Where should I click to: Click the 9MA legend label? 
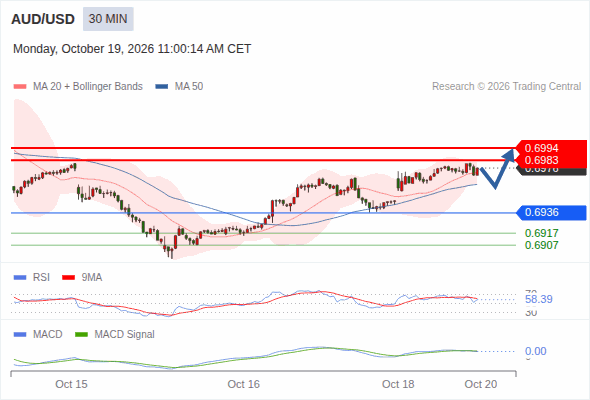pyautogui.click(x=92, y=278)
